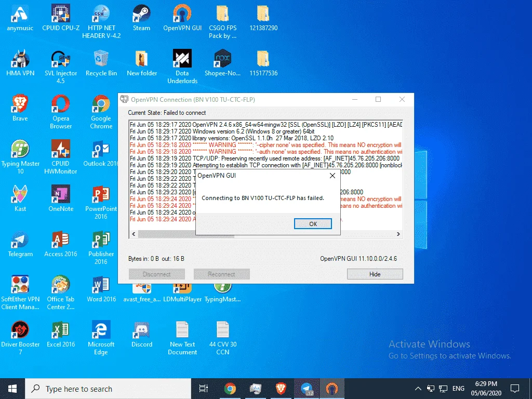Open Discord desktop shortcut
The height and width of the screenshot is (399, 532).
coord(141,335)
